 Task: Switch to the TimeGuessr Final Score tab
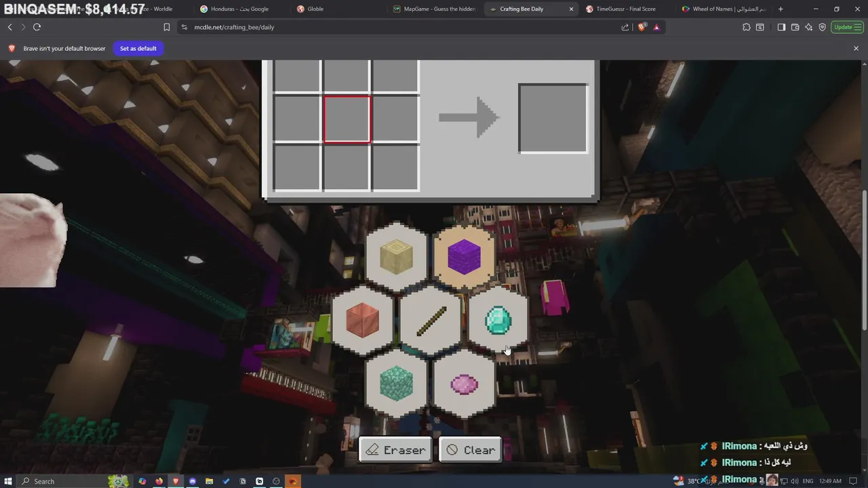[625, 9]
